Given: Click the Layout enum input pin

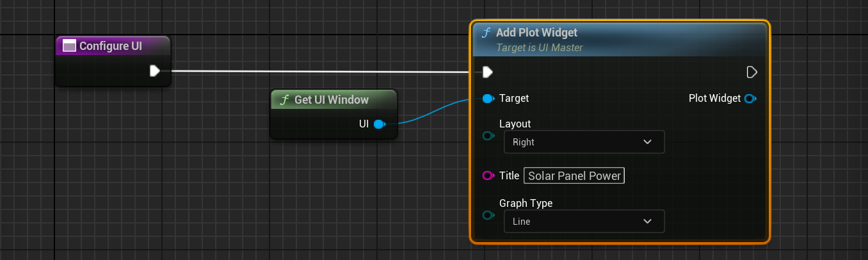Looking at the screenshot, I should point(488,136).
